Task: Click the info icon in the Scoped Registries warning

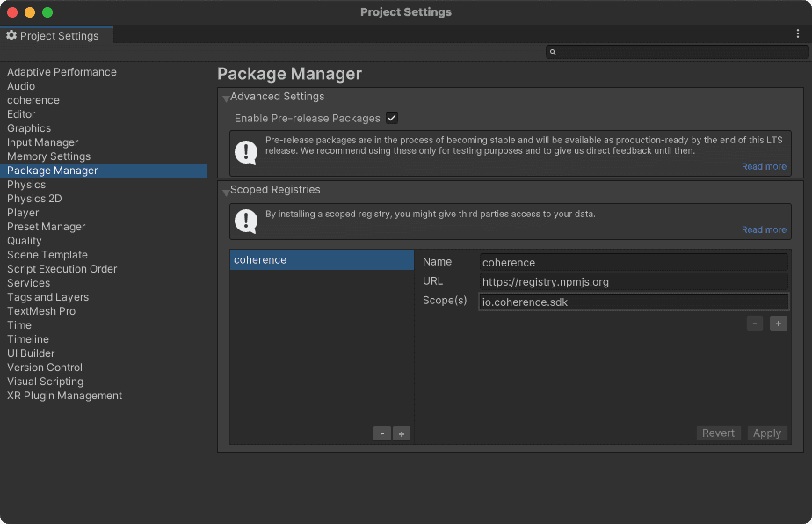Action: 246,221
